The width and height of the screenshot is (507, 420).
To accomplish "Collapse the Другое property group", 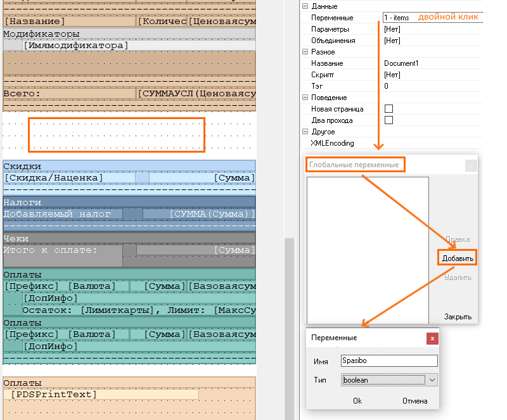I will pos(305,132).
